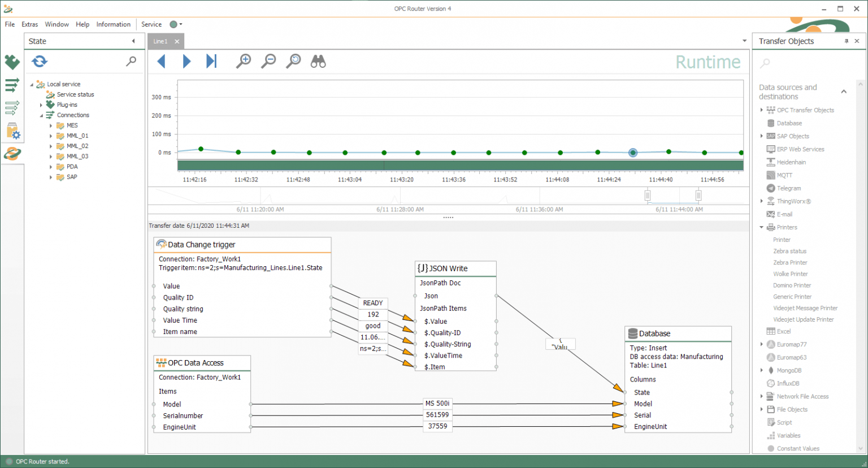The width and height of the screenshot is (868, 468).
Task: Click the blue forward arrow in toolbar
Action: [x=186, y=61]
